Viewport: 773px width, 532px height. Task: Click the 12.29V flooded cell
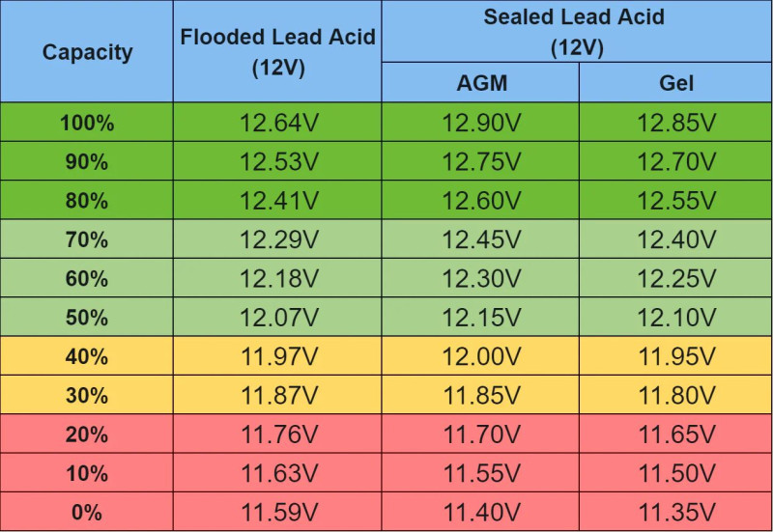(278, 239)
